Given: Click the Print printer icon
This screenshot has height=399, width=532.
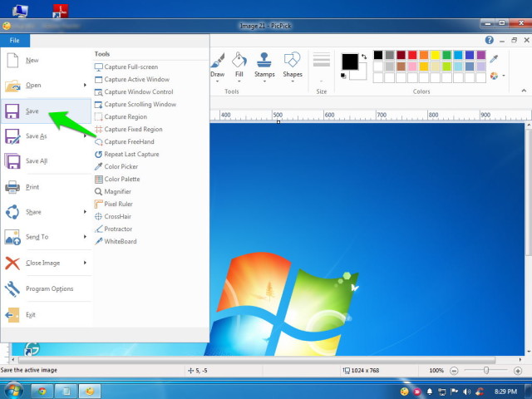Looking at the screenshot, I should [12, 187].
